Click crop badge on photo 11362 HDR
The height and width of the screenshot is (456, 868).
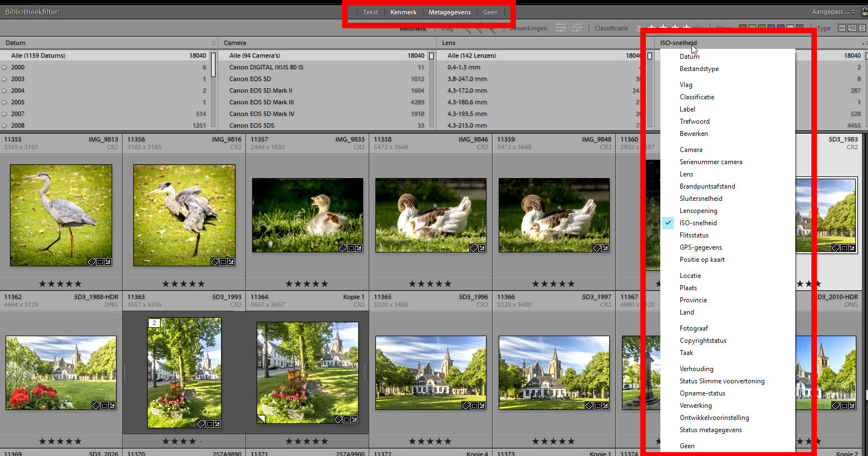104,406
